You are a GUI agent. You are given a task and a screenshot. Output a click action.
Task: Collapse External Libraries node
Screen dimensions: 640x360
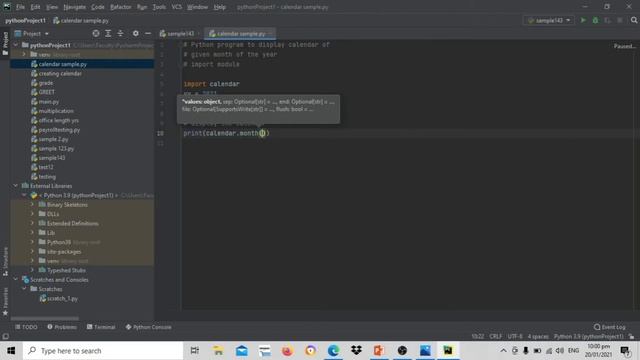click(16, 186)
